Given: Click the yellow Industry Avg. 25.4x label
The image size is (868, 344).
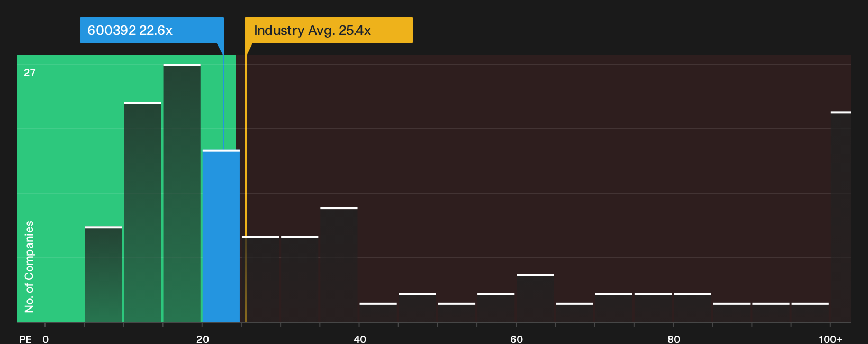Looking at the screenshot, I should point(329,30).
